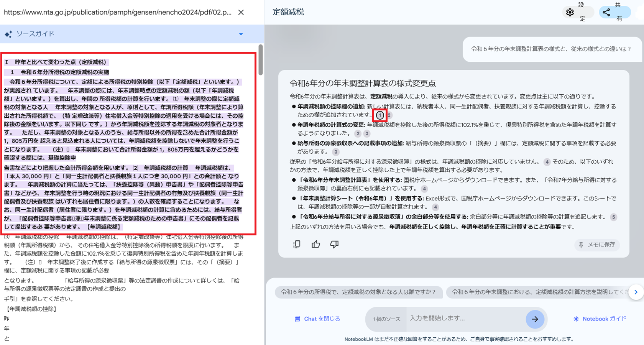644x345 pixels.
Task: Open the settings gear icon
Action: [x=570, y=12]
